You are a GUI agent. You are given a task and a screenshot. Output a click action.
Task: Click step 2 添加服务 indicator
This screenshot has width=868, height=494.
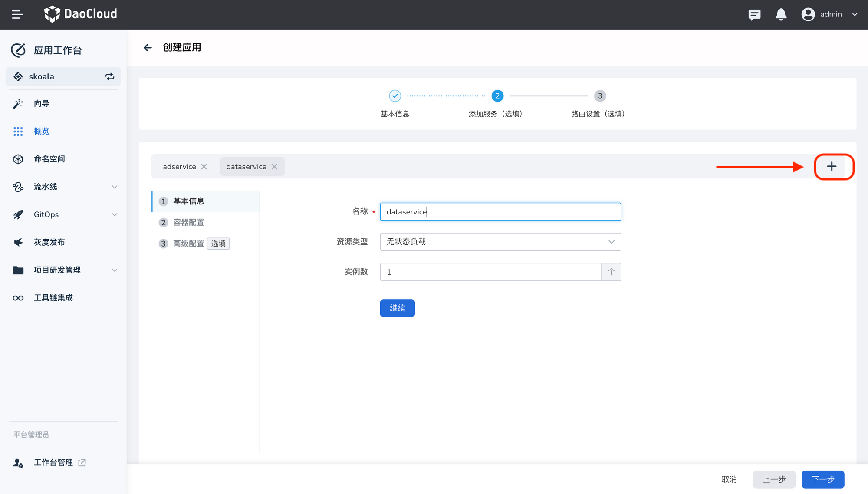tap(497, 96)
